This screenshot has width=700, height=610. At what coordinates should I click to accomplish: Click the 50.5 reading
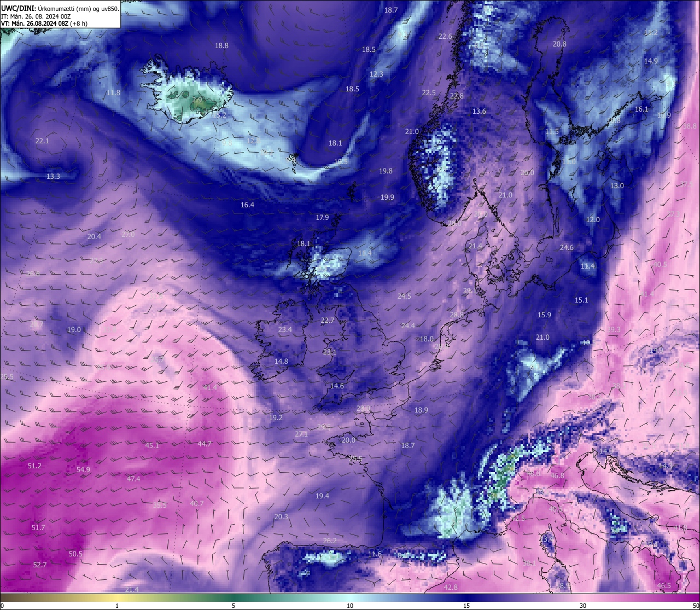pos(75,554)
